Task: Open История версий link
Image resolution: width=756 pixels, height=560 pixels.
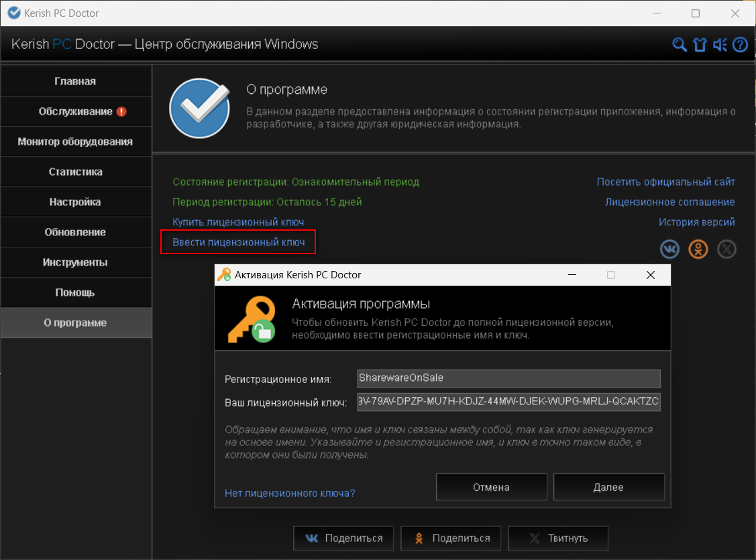Action: click(697, 222)
